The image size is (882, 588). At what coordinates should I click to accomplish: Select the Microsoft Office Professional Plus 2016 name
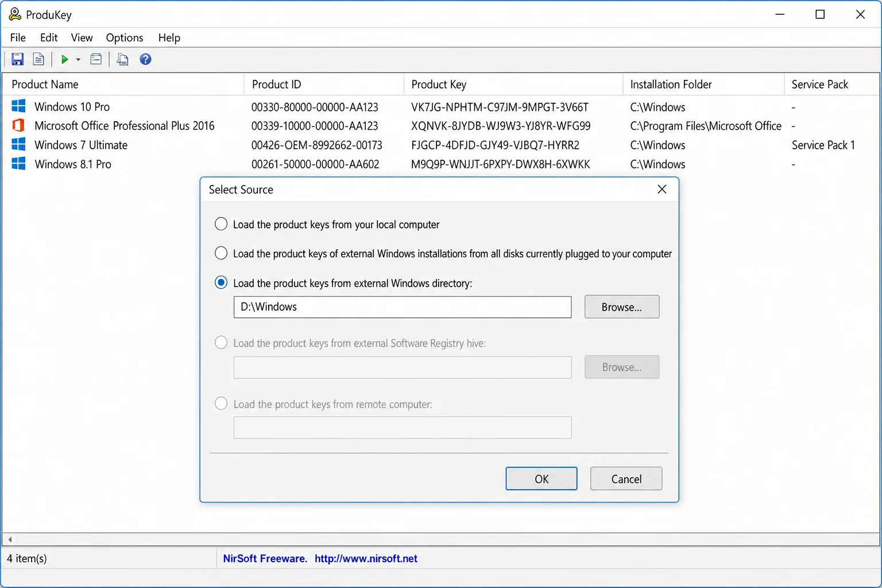click(x=125, y=126)
